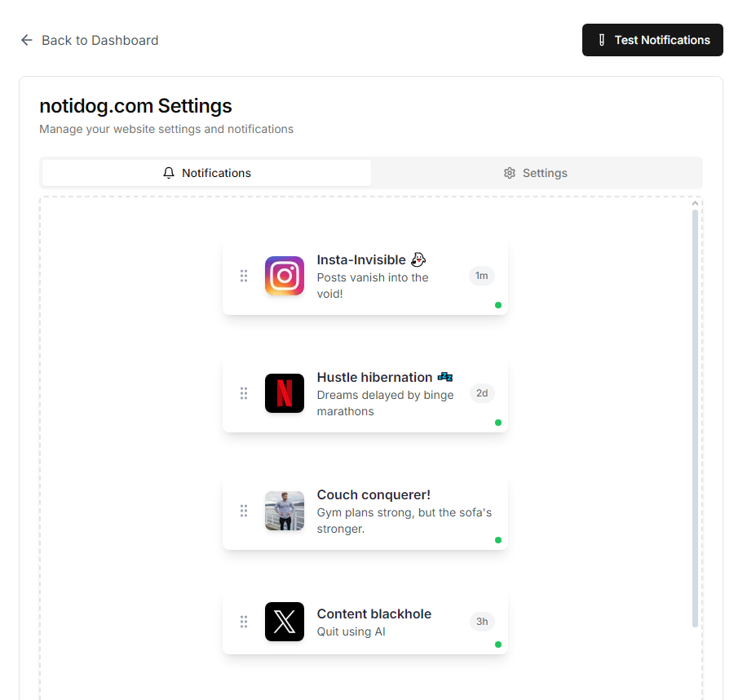747x700 pixels.
Task: Switch to the Notifications tab
Action: click(x=207, y=173)
